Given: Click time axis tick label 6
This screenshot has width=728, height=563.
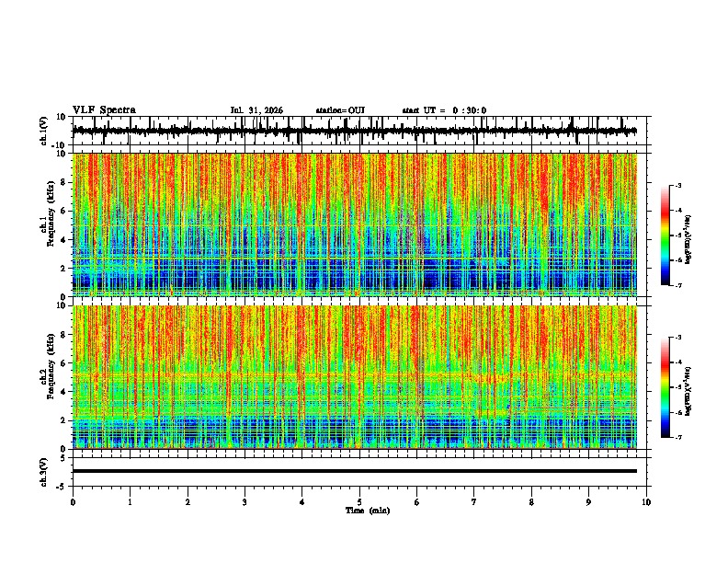Looking at the screenshot, I should (x=417, y=502).
